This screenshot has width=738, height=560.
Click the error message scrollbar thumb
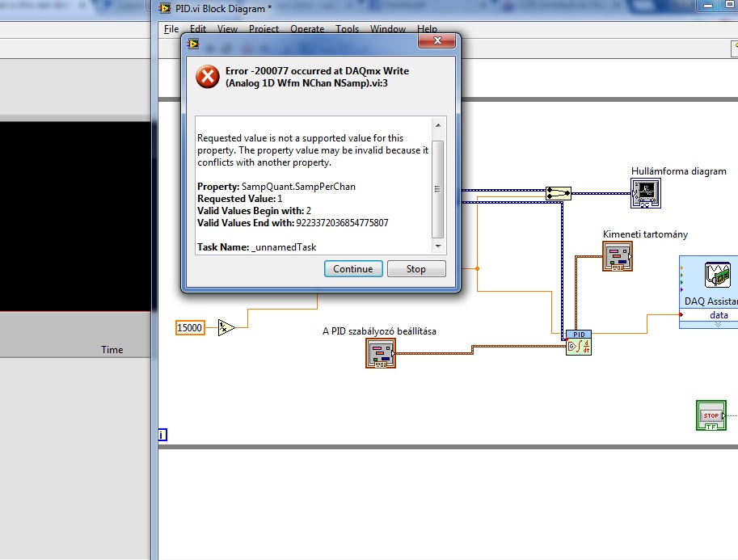tap(438, 189)
